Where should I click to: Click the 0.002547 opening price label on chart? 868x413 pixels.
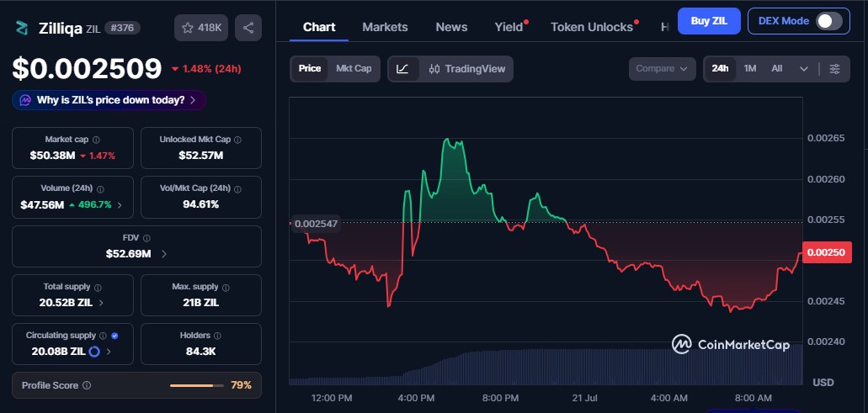314,224
